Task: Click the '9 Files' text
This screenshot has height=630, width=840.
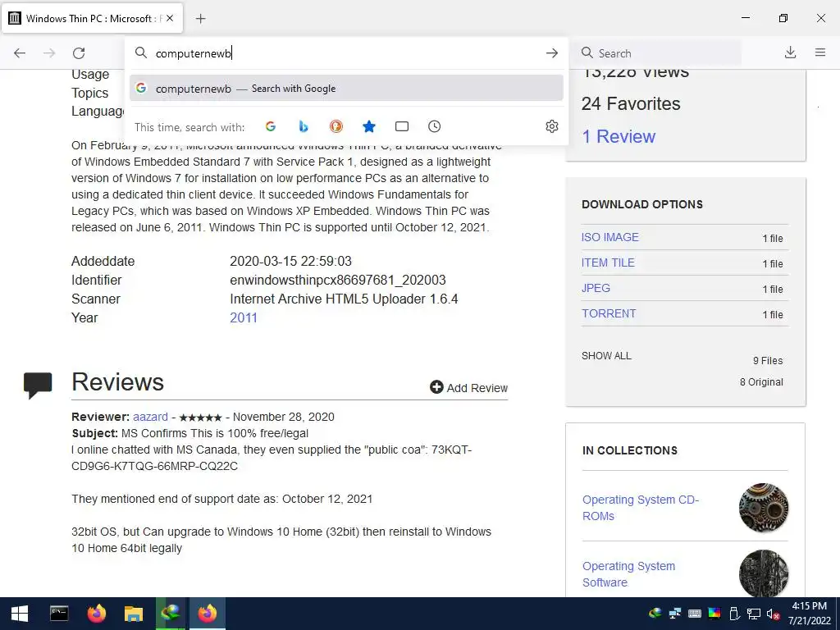Action: click(x=768, y=361)
